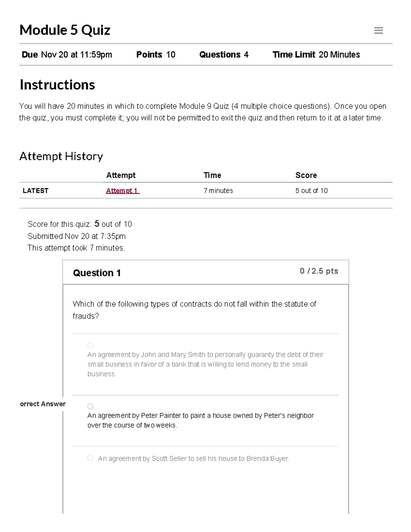Click the orrect Answer marker label

pos(42,404)
